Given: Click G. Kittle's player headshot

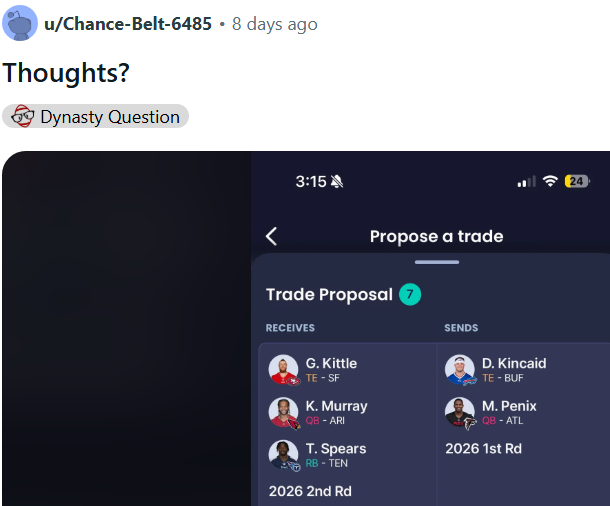Looking at the screenshot, I should click(x=284, y=370).
